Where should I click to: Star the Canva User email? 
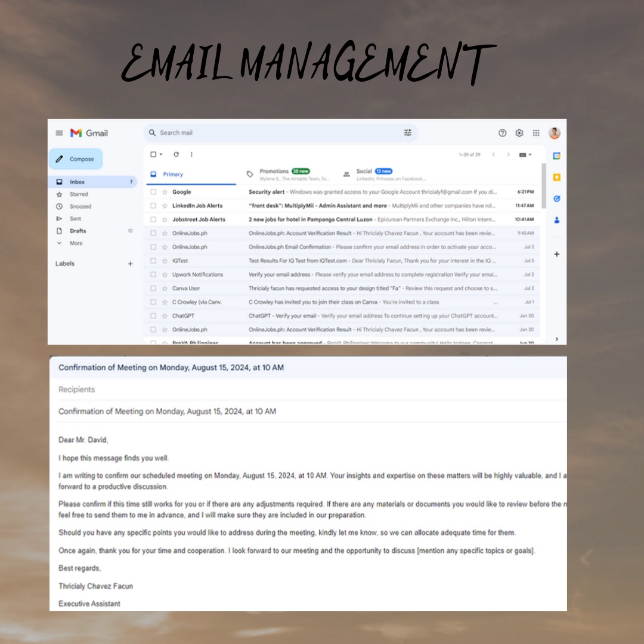165,289
